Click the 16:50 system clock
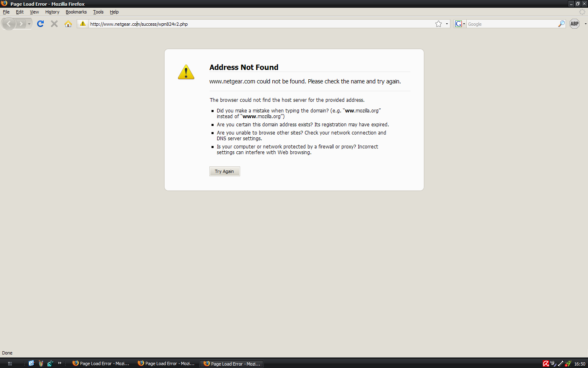 pos(579,364)
